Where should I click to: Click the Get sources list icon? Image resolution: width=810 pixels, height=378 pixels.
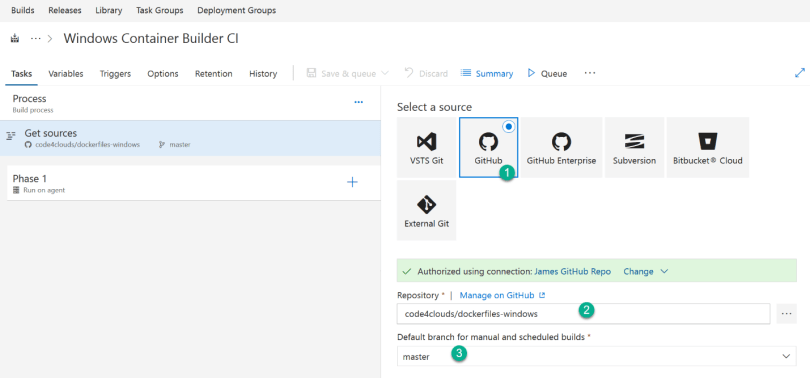[x=11, y=136]
